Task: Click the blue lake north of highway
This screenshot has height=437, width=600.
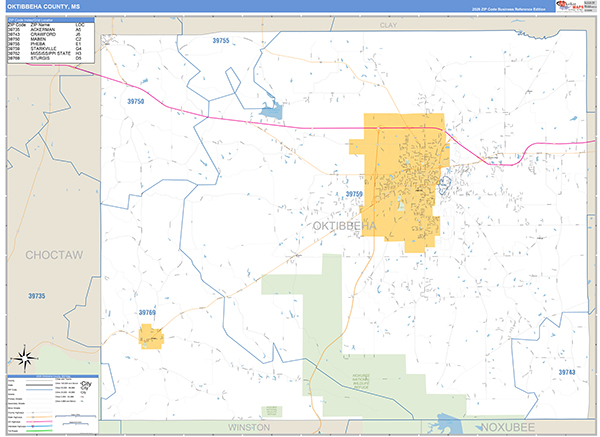Action: click(x=272, y=110)
